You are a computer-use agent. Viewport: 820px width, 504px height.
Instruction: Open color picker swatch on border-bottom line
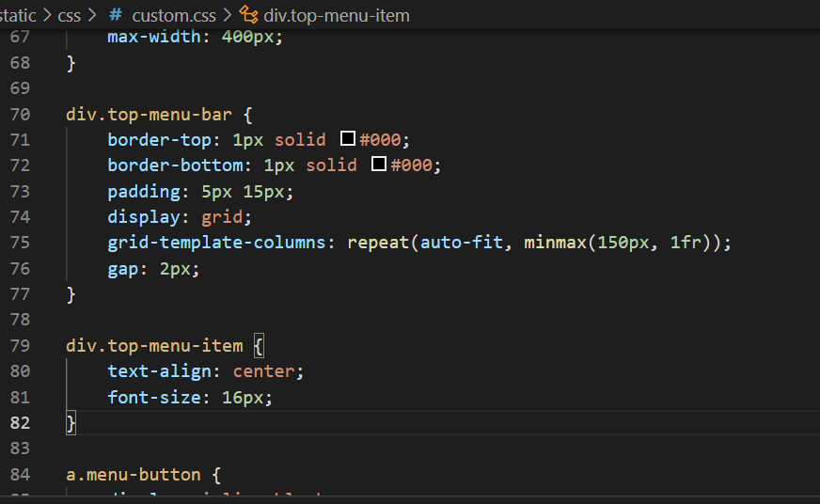coord(379,165)
